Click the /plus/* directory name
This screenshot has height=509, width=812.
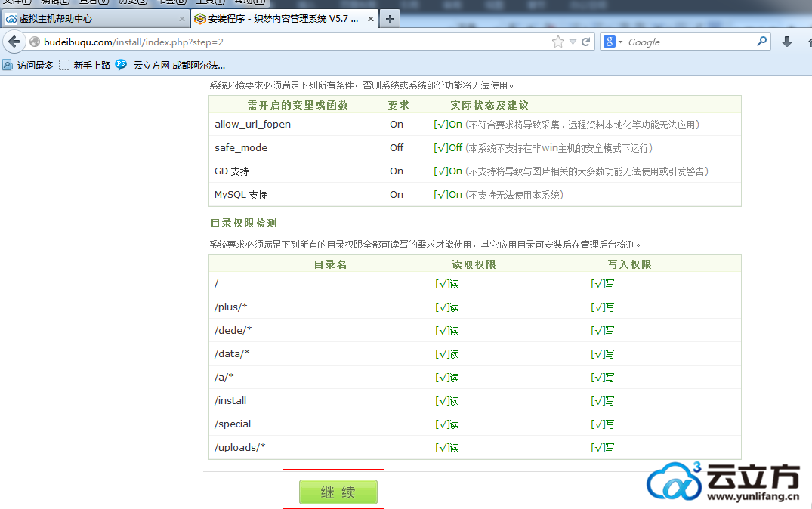pos(231,307)
